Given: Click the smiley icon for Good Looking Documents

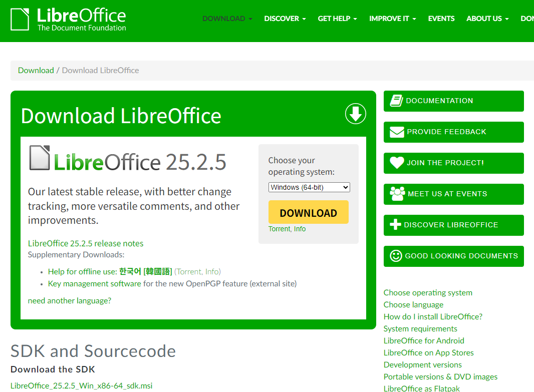Looking at the screenshot, I should point(396,256).
